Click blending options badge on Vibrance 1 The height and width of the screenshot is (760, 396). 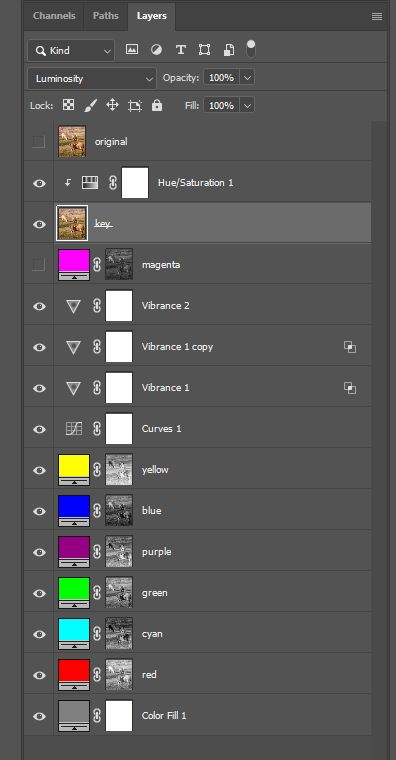pos(350,388)
